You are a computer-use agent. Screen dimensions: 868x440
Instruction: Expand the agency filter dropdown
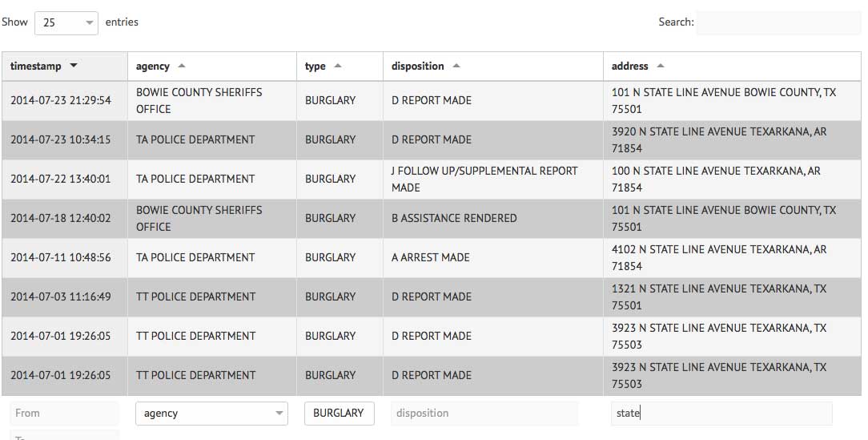pyautogui.click(x=211, y=414)
